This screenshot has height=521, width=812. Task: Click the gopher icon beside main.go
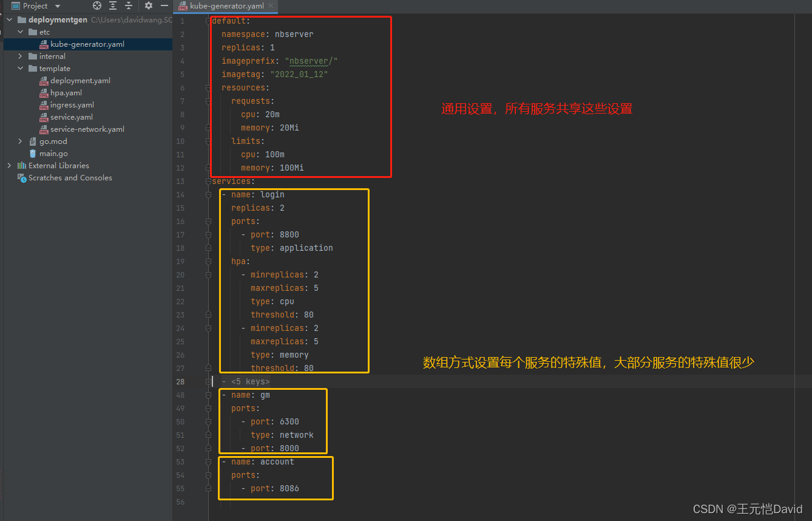pos(33,154)
